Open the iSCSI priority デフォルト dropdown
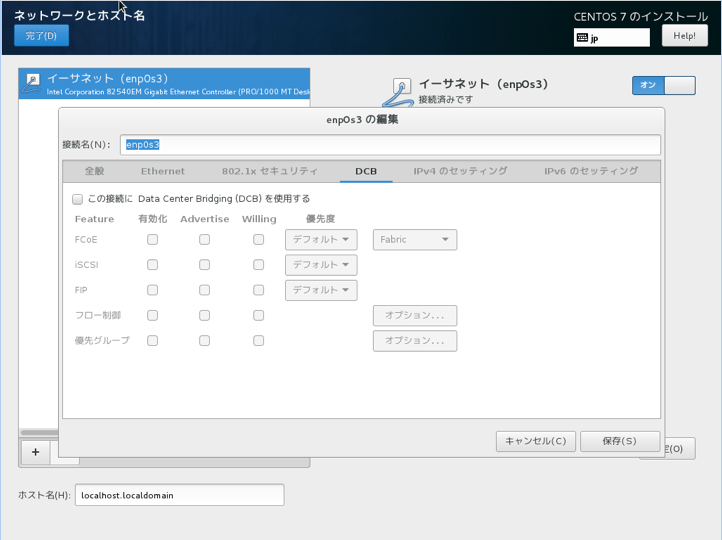Image resolution: width=722 pixels, height=540 pixels. coord(321,265)
